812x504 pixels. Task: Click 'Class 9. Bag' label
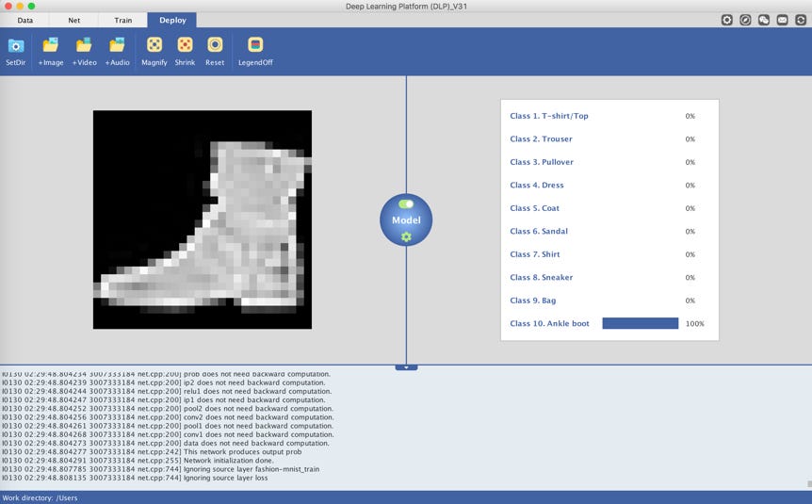coord(533,301)
